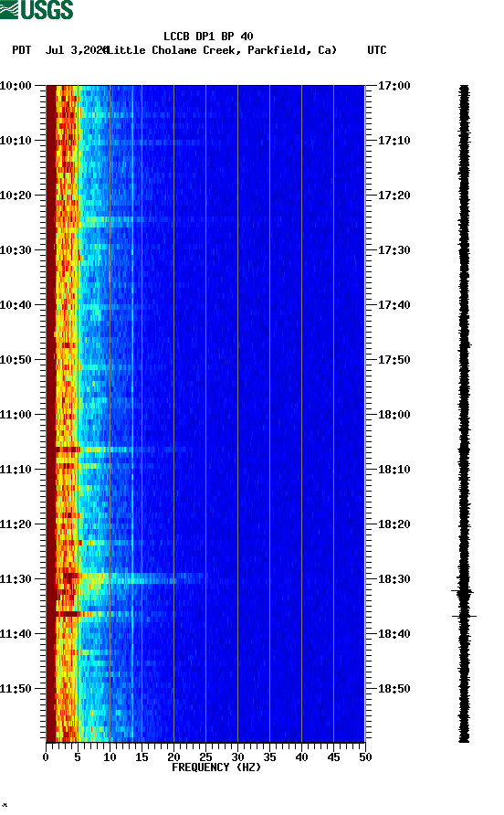Click the '18:40' UTC time label
Screen dimensions: 504x815
(394, 634)
